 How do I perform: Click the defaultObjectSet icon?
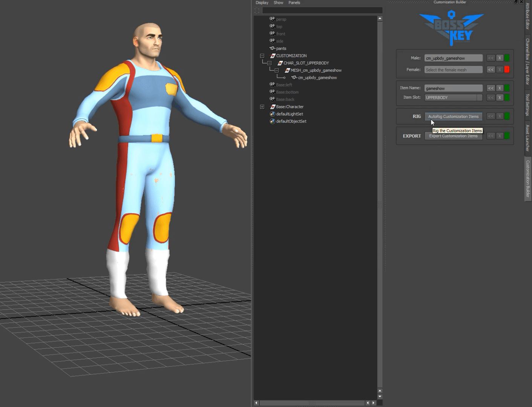(272, 121)
